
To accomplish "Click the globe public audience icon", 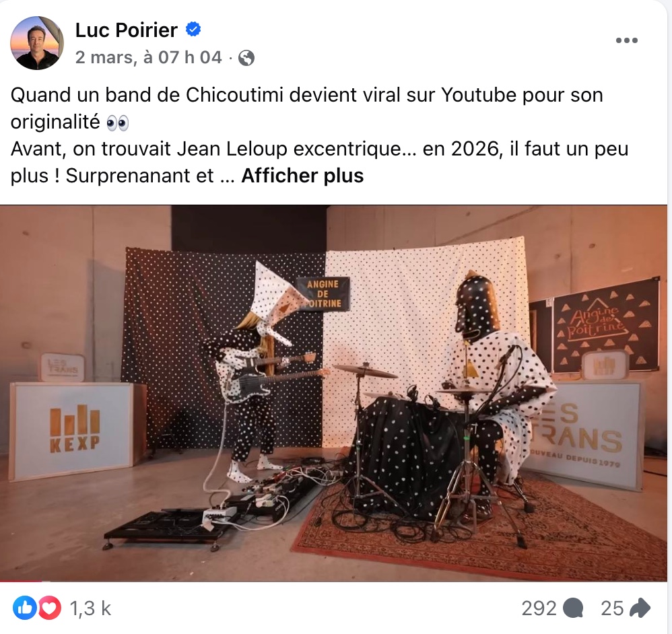I will pyautogui.click(x=246, y=58).
